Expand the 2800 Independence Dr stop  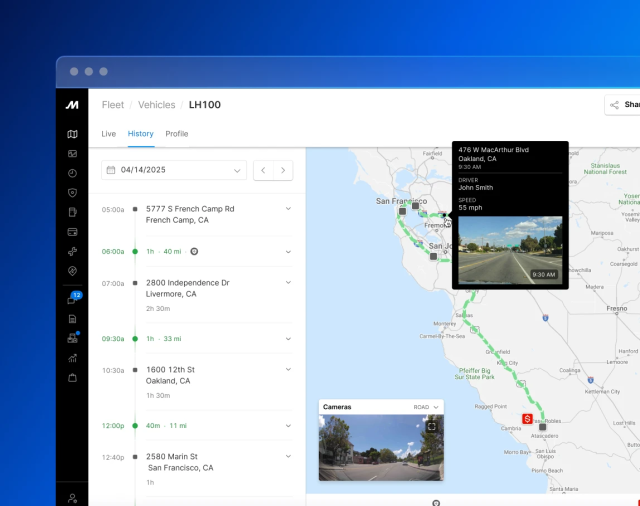pos(288,283)
